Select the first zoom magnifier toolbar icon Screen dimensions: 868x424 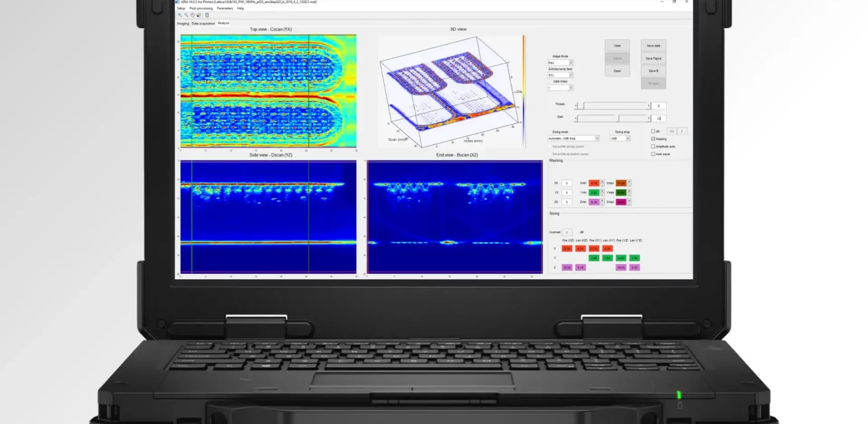[180, 15]
